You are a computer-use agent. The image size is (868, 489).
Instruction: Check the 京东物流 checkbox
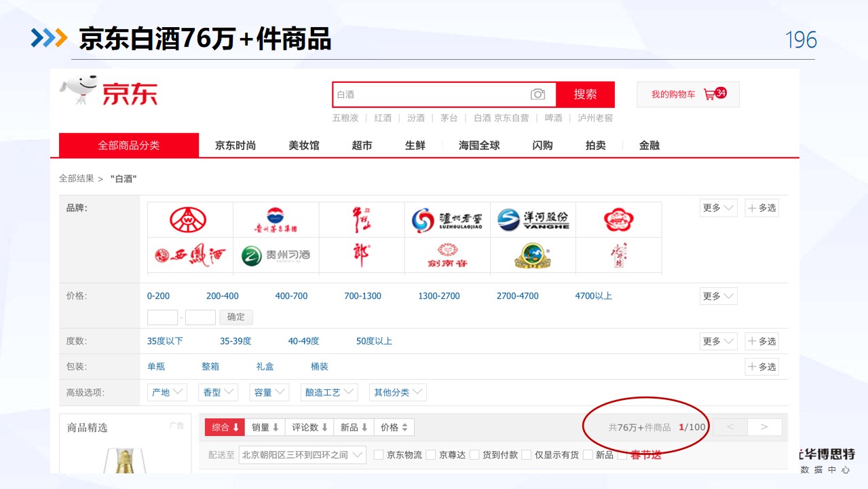pos(379,455)
